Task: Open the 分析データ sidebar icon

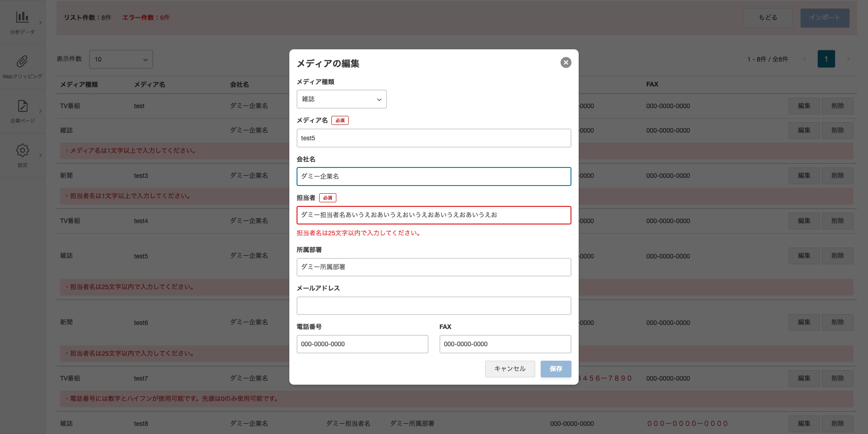Action: tap(22, 17)
